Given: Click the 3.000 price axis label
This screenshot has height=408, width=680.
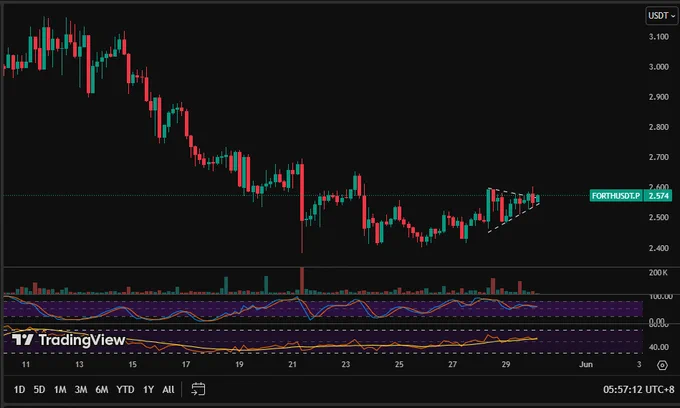Looking at the screenshot, I should 658,67.
